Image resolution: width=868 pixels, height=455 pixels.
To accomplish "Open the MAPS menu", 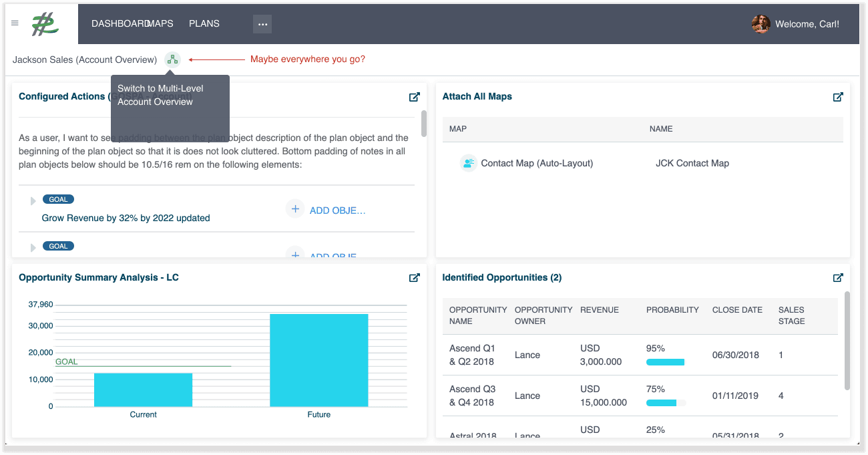I will tap(160, 23).
